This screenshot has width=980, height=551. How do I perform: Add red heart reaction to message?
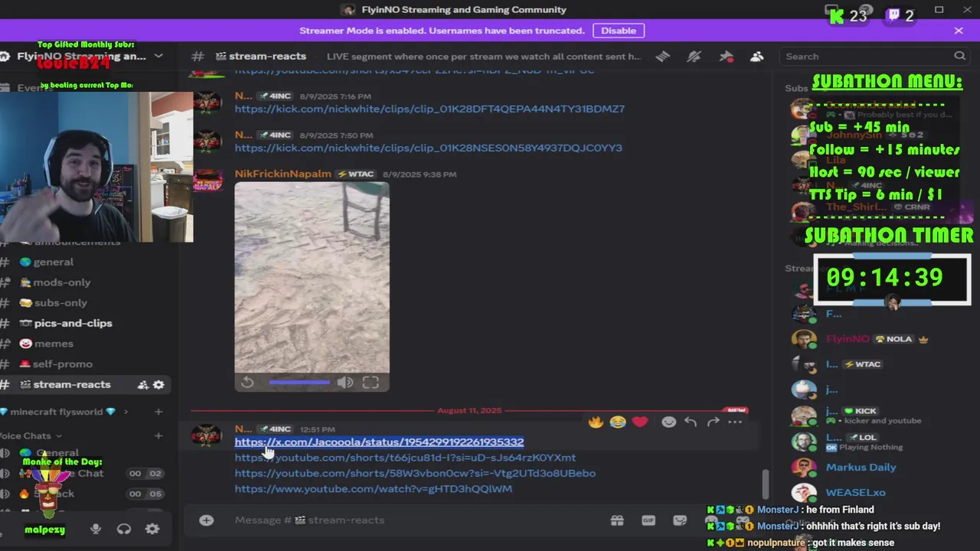pyautogui.click(x=640, y=422)
